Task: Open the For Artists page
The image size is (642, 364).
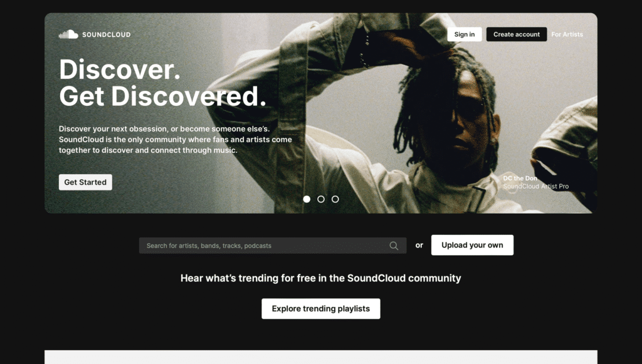Action: coord(567,34)
